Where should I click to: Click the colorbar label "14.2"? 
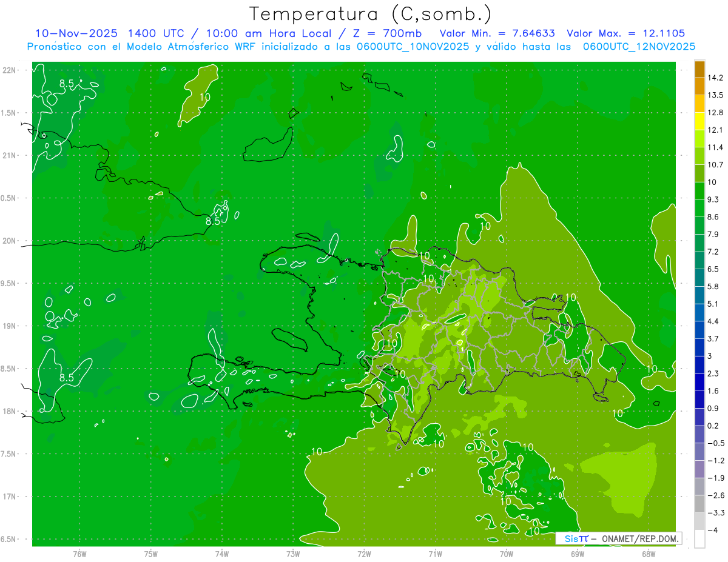coord(716,78)
